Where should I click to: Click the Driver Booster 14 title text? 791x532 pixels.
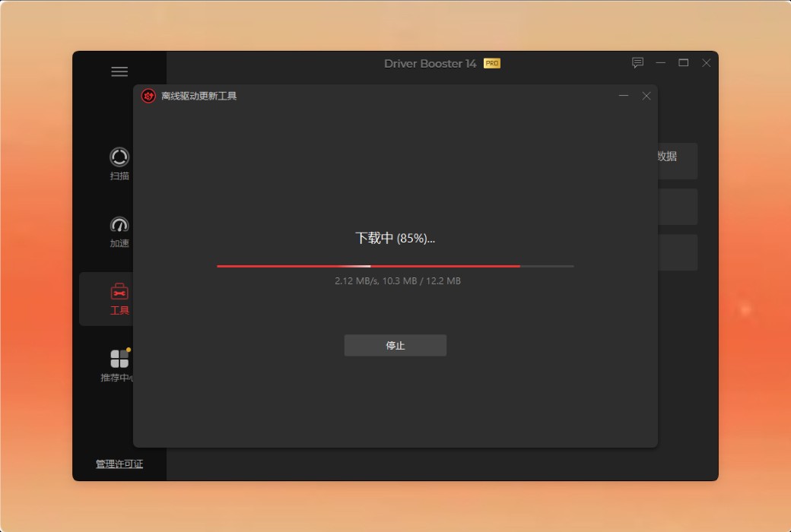click(430, 64)
